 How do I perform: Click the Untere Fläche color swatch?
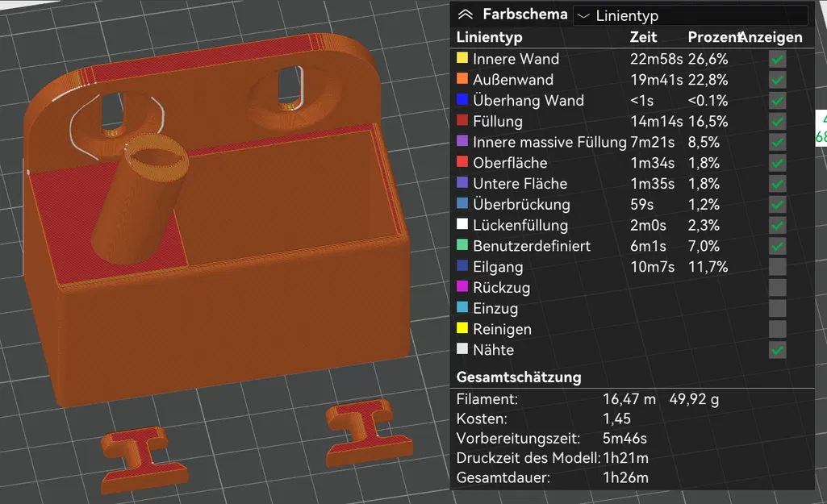pyautogui.click(x=462, y=182)
